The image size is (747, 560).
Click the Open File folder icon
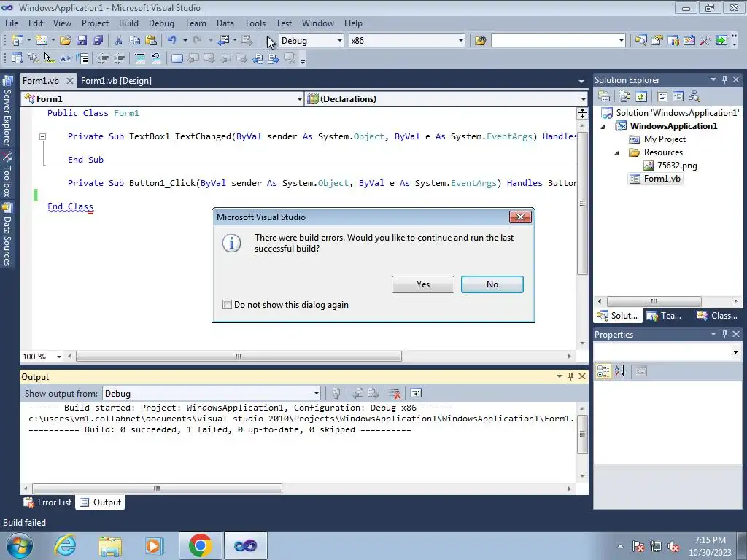(66, 41)
